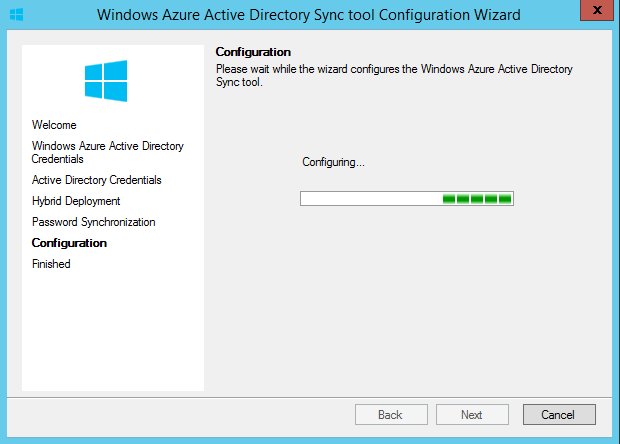Click the large Windows logo in the sidebar
Viewport: 620px width, 444px height.
pos(106,81)
